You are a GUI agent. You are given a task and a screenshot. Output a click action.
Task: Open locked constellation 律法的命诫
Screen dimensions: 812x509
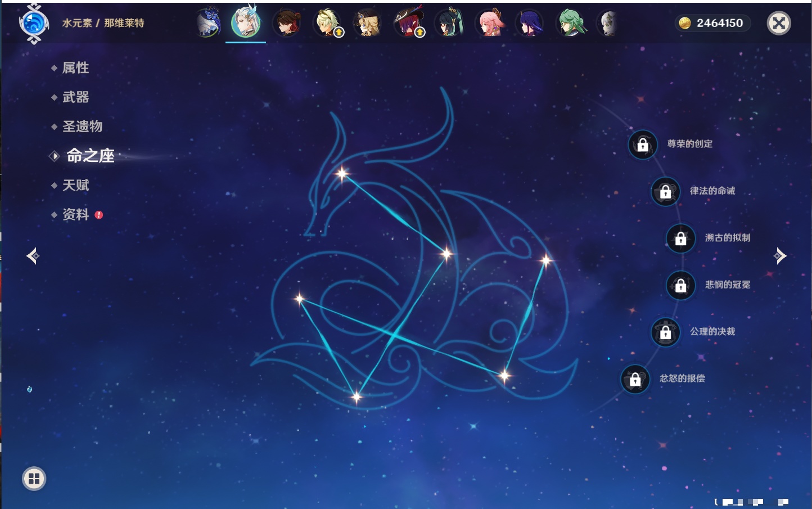tap(666, 191)
